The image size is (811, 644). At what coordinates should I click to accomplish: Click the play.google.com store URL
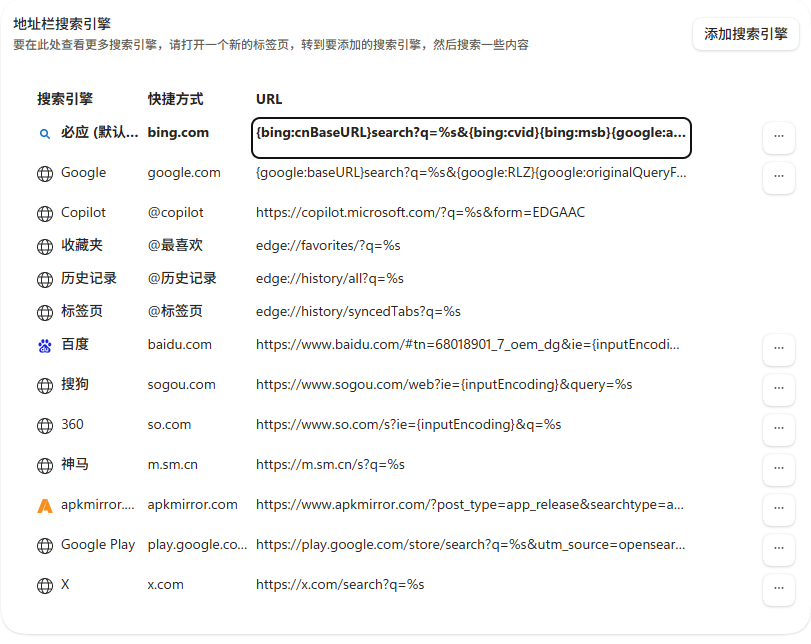pyautogui.click(x=470, y=545)
